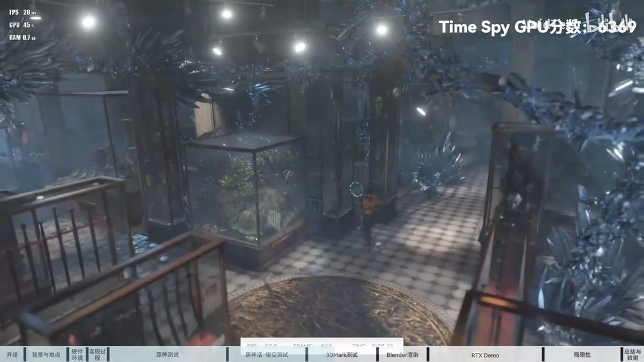Select the 硬件环境 chapter segment
Viewport: 644px width, 362px height.
click(x=77, y=355)
